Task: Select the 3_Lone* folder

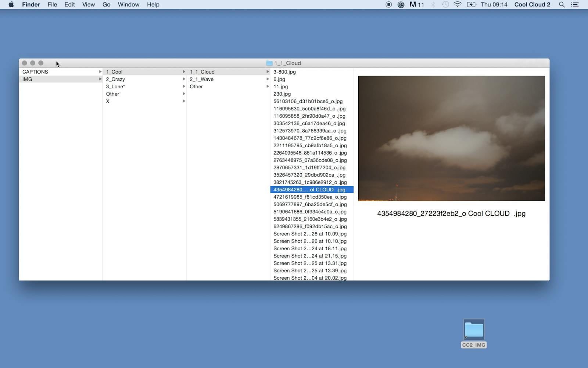Action: click(x=115, y=86)
